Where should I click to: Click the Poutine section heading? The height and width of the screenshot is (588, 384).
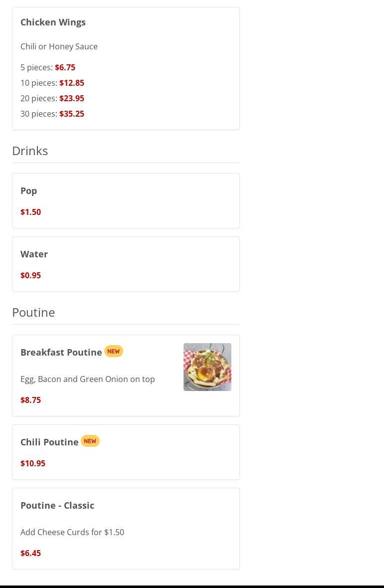tap(33, 312)
